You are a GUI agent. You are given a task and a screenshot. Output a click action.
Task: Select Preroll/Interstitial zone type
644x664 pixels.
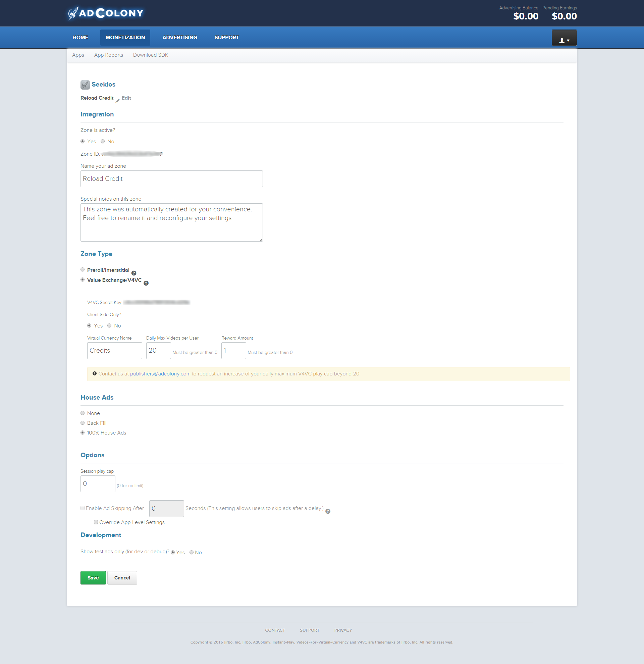[x=83, y=270]
